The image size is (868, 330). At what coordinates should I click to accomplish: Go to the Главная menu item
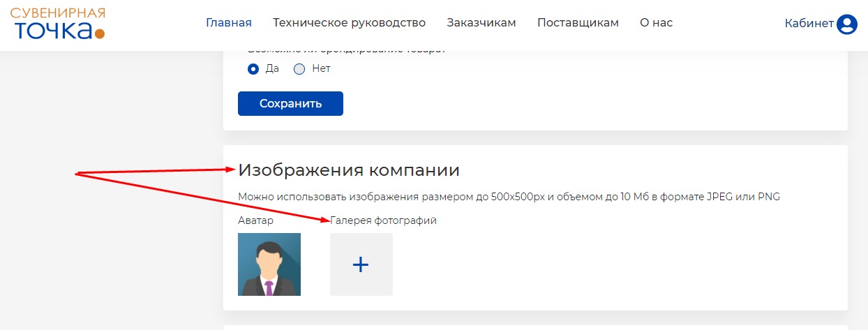[228, 23]
